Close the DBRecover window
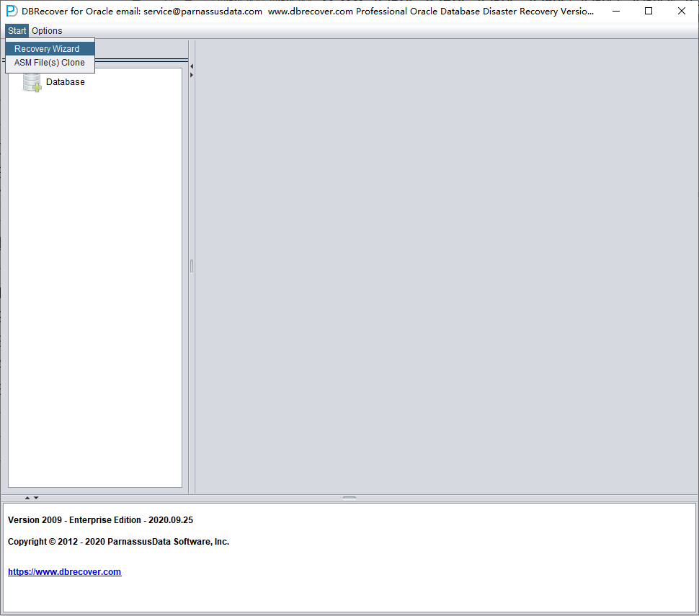Viewport: 699px width, 616px height. coord(682,11)
